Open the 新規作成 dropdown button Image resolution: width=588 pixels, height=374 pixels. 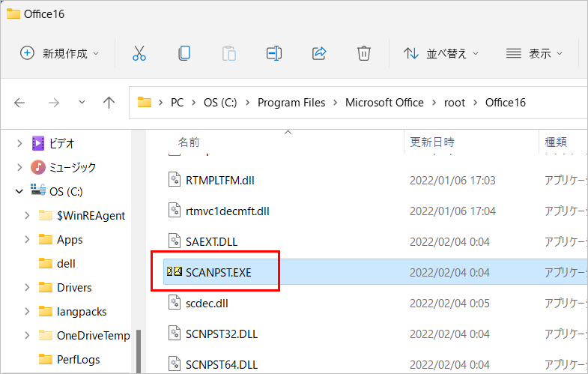(x=60, y=53)
